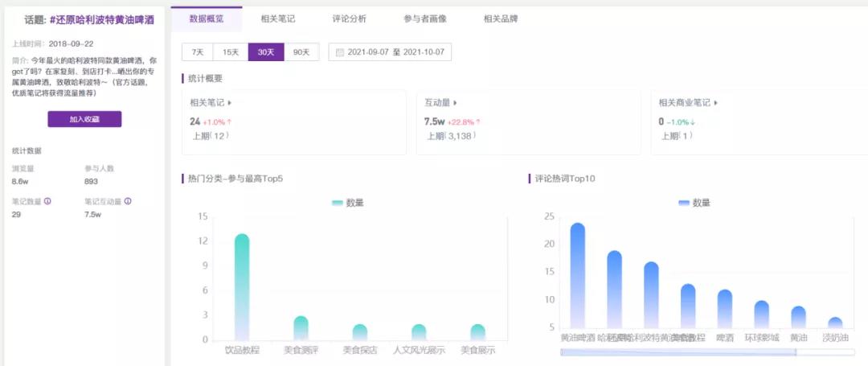Open the 评论分析 tab
The height and width of the screenshot is (366, 868).
350,19
